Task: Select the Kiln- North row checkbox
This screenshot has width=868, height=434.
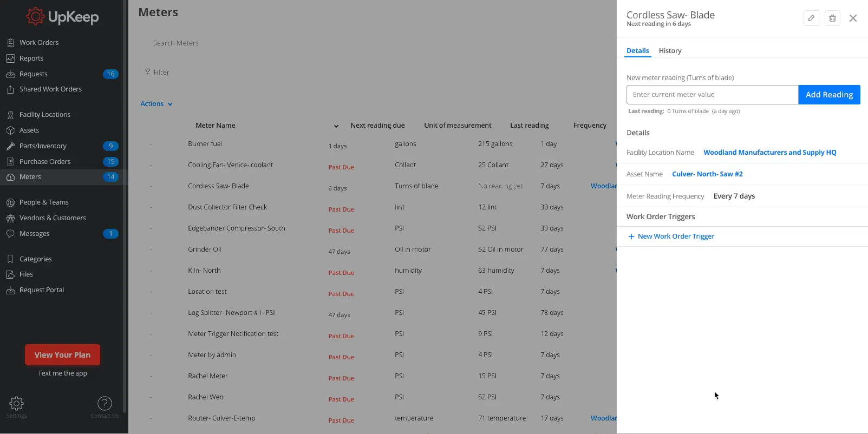Action: (x=151, y=271)
